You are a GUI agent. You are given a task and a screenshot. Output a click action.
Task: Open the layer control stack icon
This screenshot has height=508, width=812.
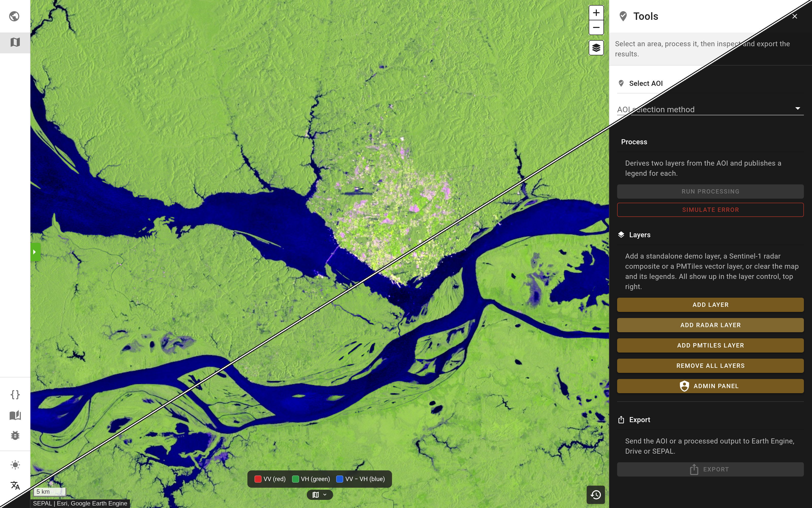click(596, 48)
